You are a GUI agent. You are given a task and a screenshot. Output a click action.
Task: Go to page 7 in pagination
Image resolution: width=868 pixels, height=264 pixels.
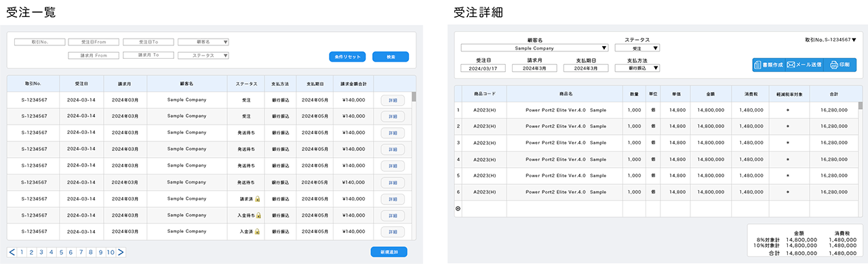coord(81,252)
